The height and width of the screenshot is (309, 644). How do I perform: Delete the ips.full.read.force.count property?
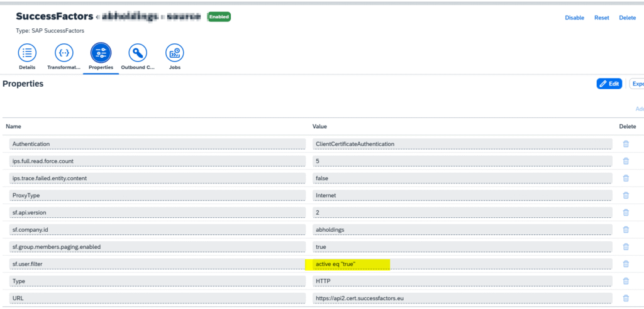coord(626,161)
